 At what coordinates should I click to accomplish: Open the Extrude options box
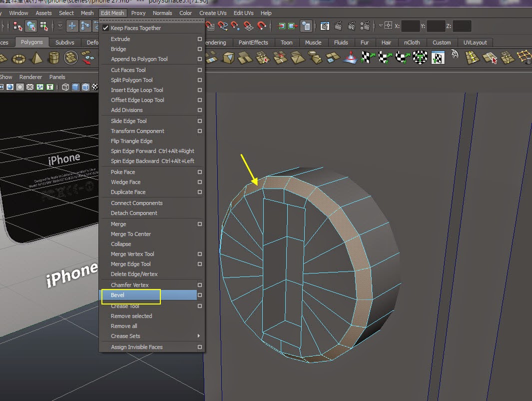click(x=200, y=39)
